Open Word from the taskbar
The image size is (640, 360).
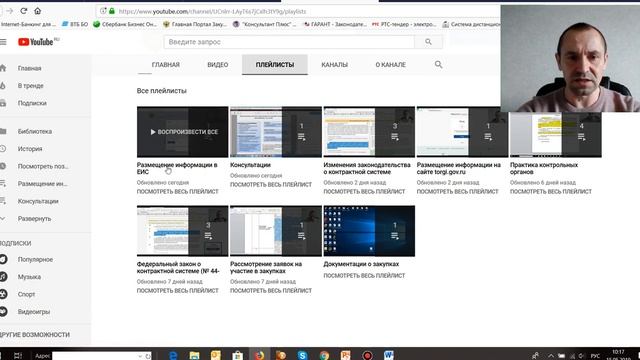click(x=389, y=356)
